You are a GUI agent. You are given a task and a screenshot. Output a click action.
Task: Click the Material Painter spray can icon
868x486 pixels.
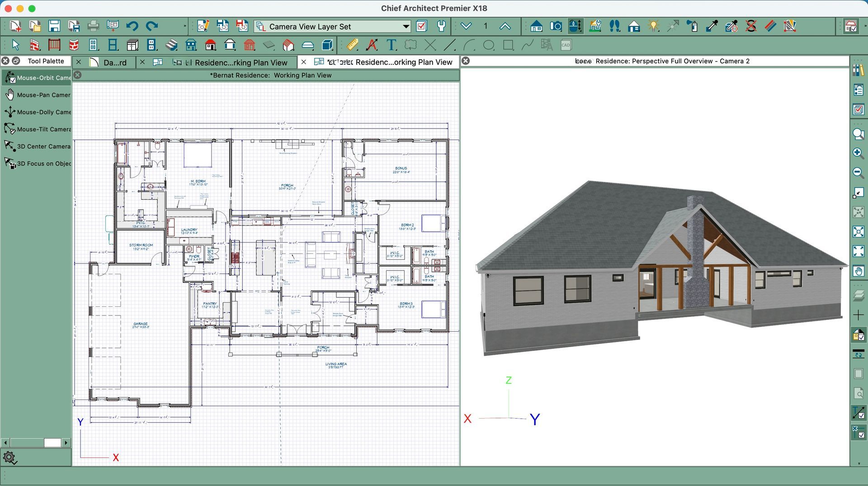click(x=692, y=26)
